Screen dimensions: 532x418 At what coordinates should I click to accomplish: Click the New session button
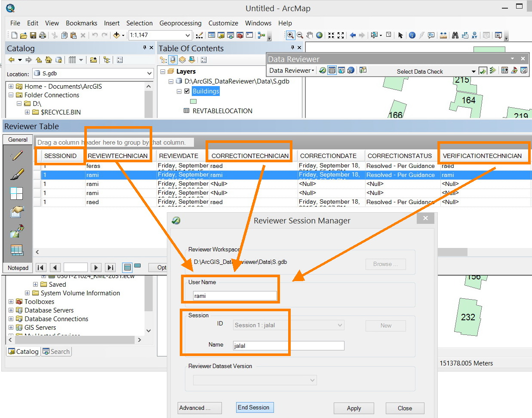(x=386, y=326)
